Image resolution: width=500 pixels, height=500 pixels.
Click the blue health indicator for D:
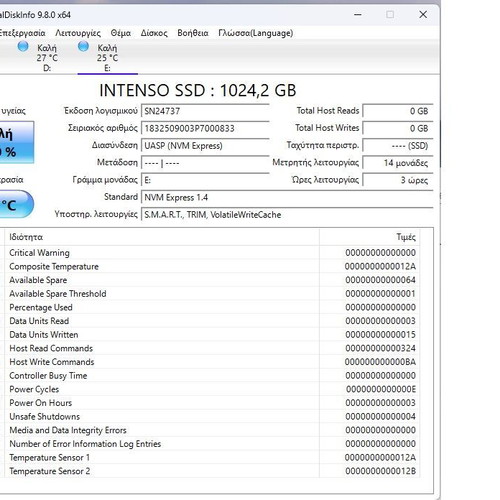(23, 46)
